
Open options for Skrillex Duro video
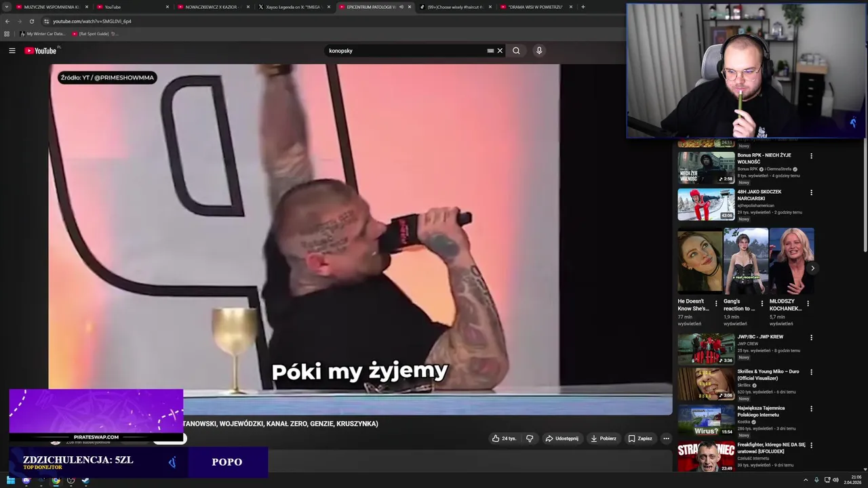click(811, 372)
